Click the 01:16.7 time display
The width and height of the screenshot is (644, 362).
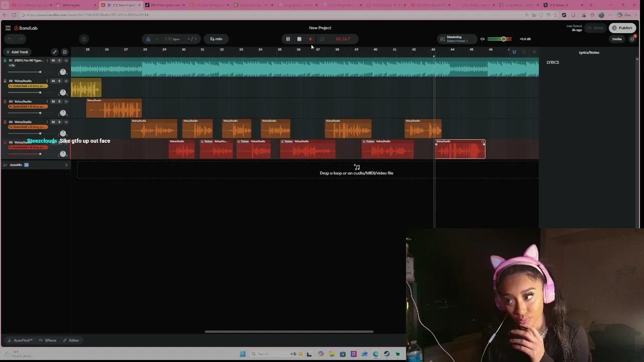pyautogui.click(x=343, y=39)
